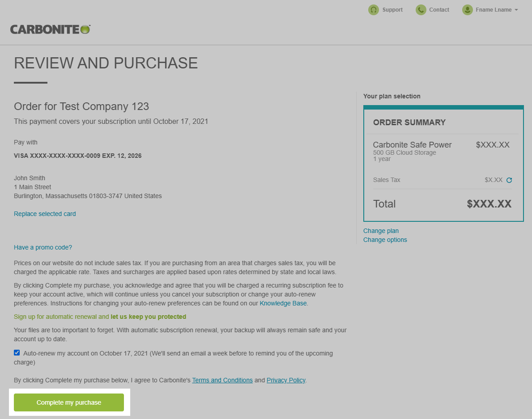Click 'Complete my purchase'
Screen dimensions: 532x419
click(68, 402)
